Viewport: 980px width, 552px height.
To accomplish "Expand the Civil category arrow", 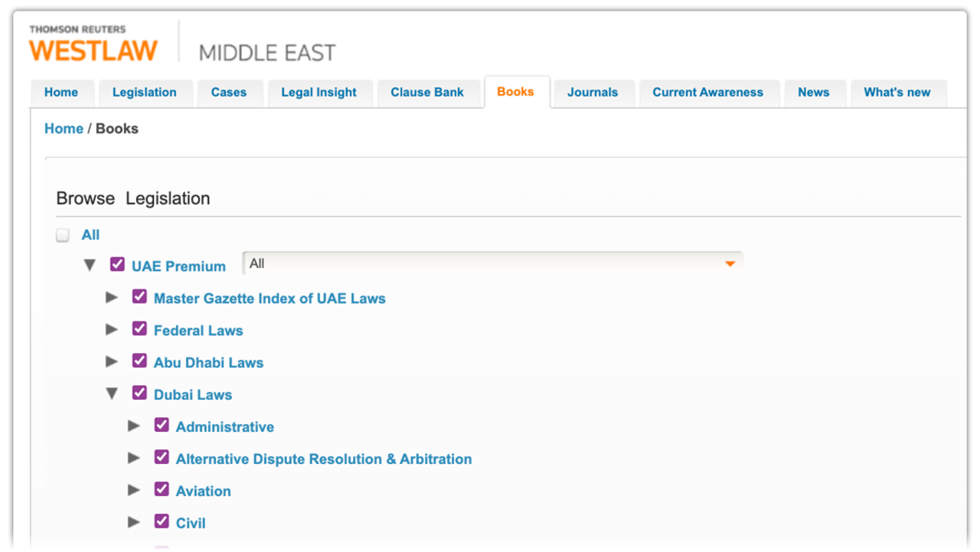I will click(134, 523).
